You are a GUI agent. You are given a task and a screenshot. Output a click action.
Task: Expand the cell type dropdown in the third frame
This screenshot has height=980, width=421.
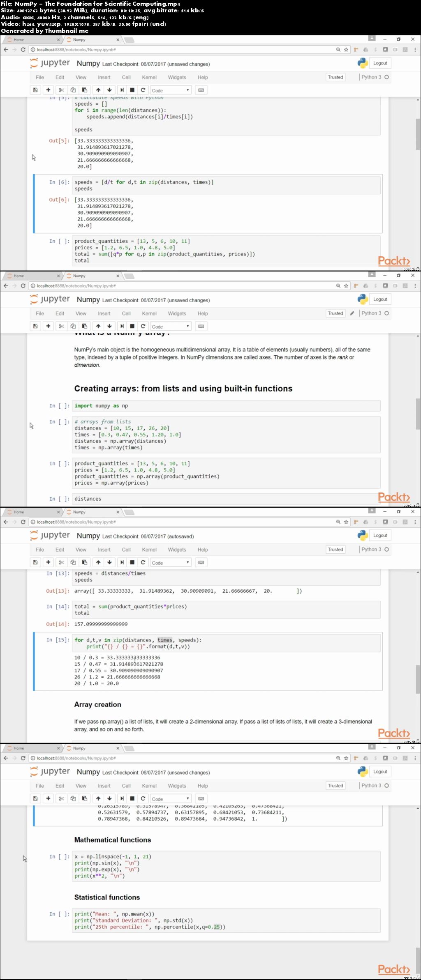(x=170, y=563)
